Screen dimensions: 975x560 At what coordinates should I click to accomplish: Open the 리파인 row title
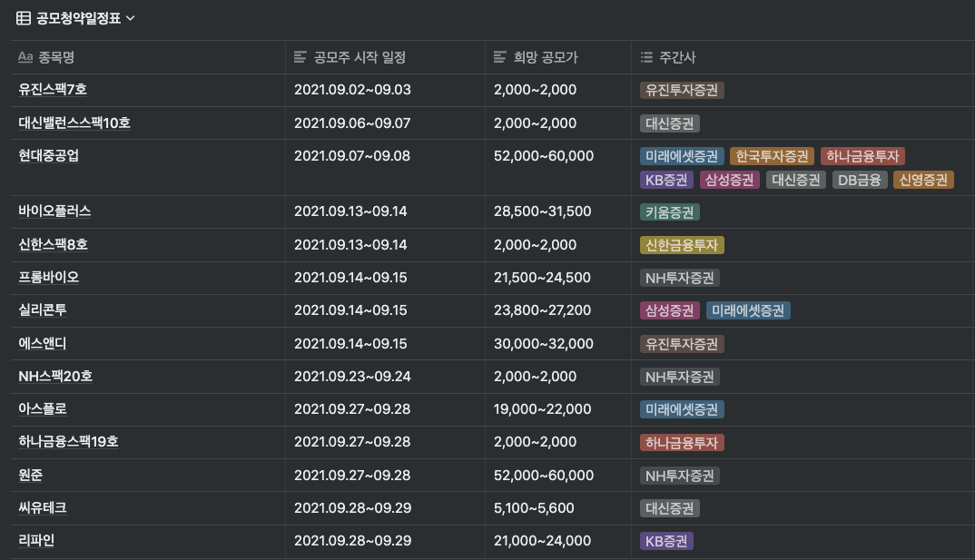coord(36,540)
